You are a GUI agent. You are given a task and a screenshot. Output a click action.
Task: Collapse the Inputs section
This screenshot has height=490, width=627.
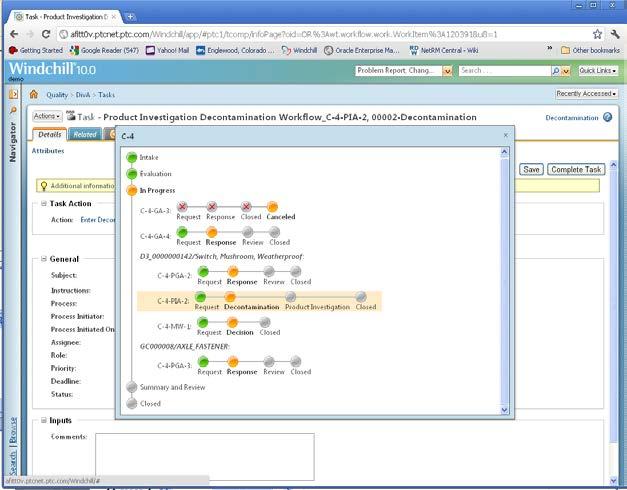pyautogui.click(x=44, y=420)
